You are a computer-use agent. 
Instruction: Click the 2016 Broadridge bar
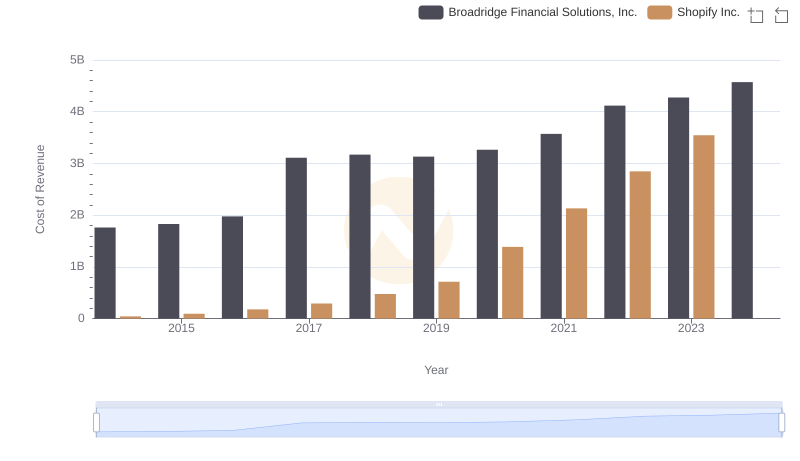[232, 267]
